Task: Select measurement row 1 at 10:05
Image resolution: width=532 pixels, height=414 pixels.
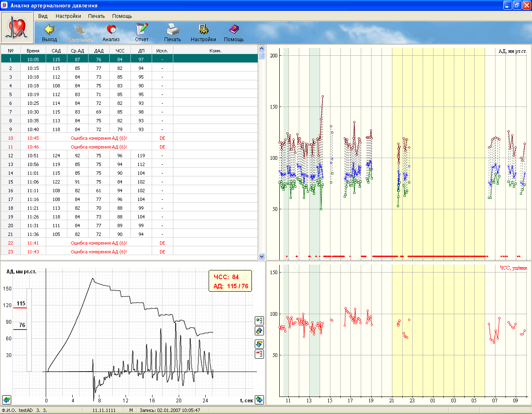Action: point(129,59)
